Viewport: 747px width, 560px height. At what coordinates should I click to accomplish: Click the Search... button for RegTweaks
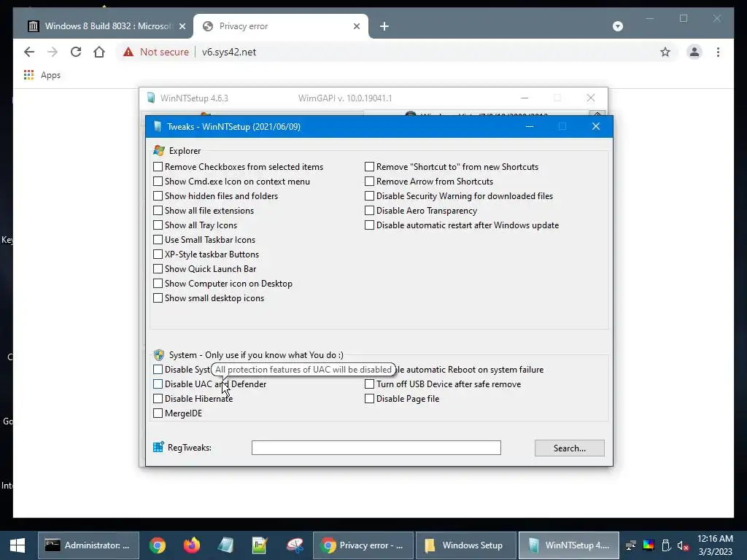[x=569, y=448]
